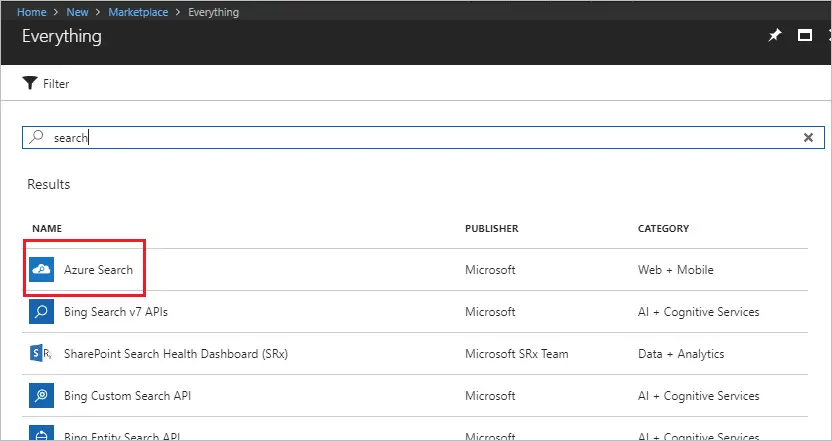Sort results by Publisher column header
The height and width of the screenshot is (441, 832).
click(491, 229)
